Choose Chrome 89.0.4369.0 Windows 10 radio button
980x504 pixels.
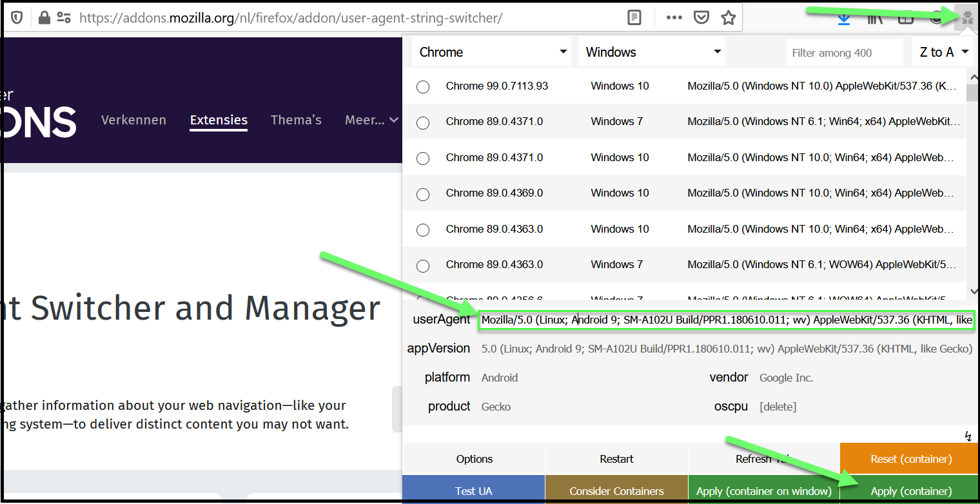coord(423,194)
